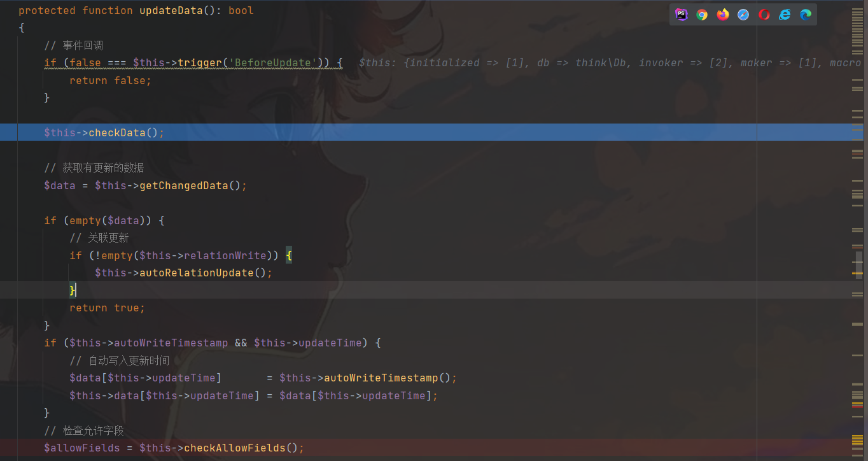Image resolution: width=868 pixels, height=461 pixels.
Task: Click the protected keyword
Action: pos(47,10)
